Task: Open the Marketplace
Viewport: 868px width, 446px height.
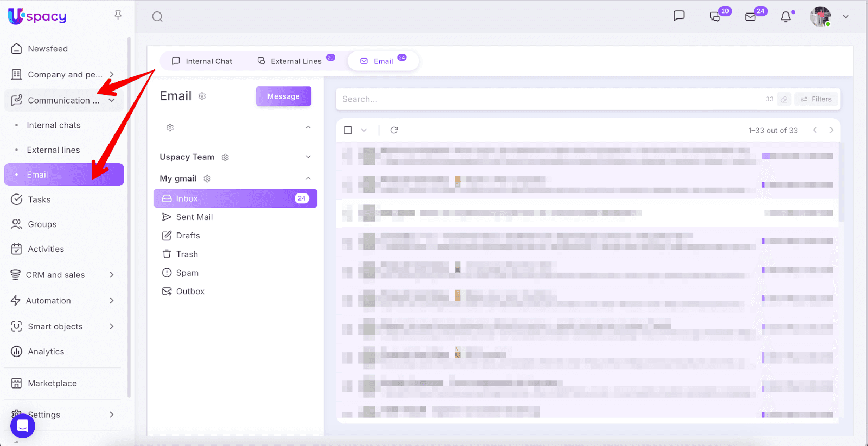Action: (53, 383)
